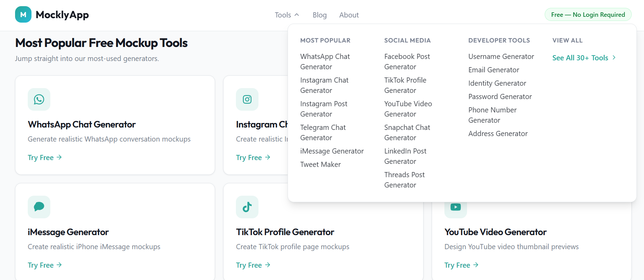Screen dimensions: 644x280
Task: Try Free on YouTube Video Generator card
Action: click(457, 265)
